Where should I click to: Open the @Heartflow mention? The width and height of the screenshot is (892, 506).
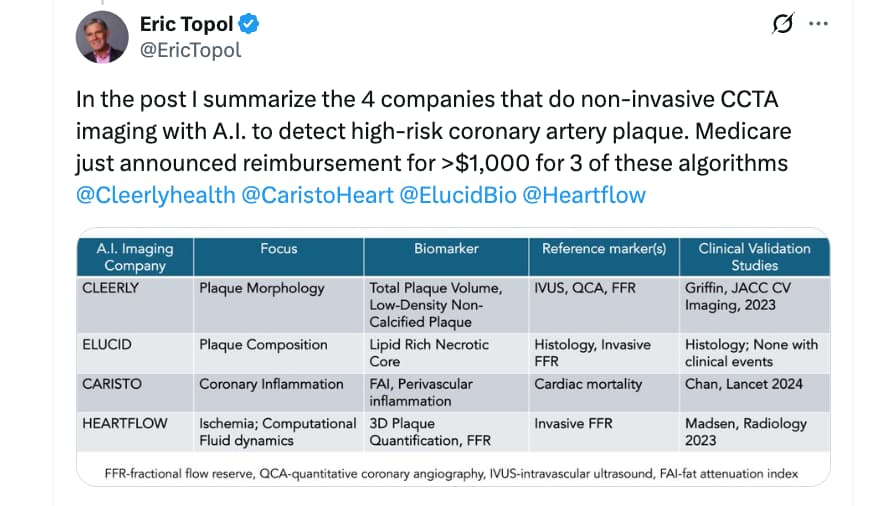pyautogui.click(x=585, y=194)
